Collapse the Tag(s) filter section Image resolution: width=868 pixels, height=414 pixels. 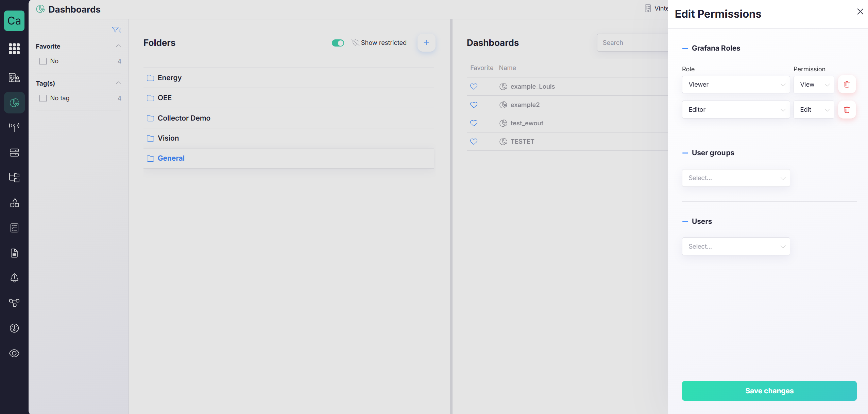pyautogui.click(x=118, y=83)
